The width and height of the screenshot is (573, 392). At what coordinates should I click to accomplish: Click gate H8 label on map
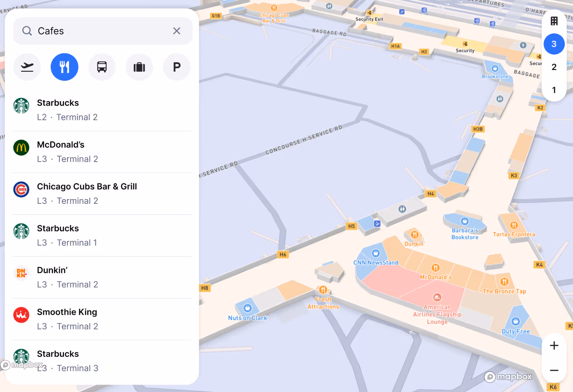(204, 288)
